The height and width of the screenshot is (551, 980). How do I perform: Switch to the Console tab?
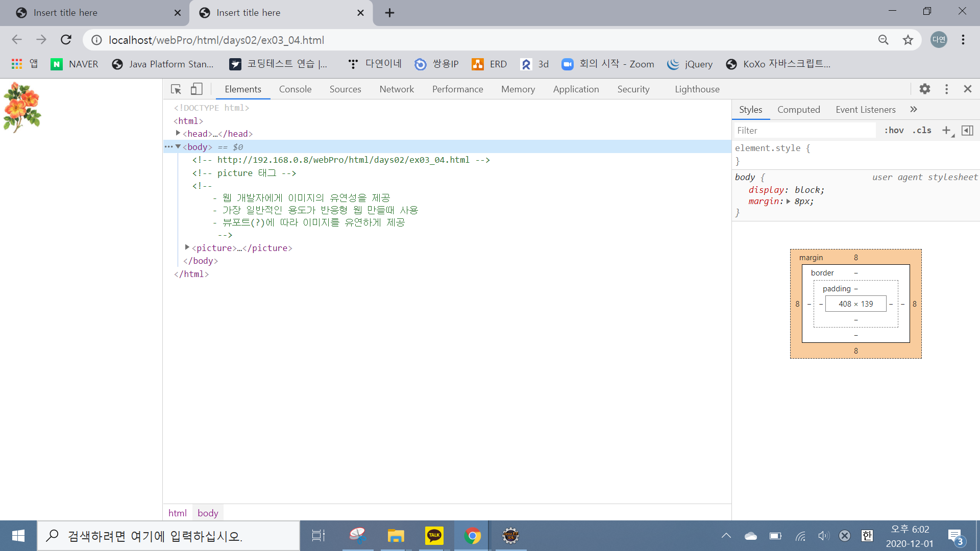click(x=295, y=89)
